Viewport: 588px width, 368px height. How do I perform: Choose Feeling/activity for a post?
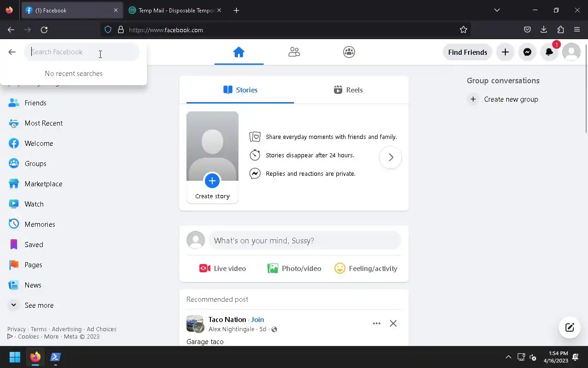point(366,269)
